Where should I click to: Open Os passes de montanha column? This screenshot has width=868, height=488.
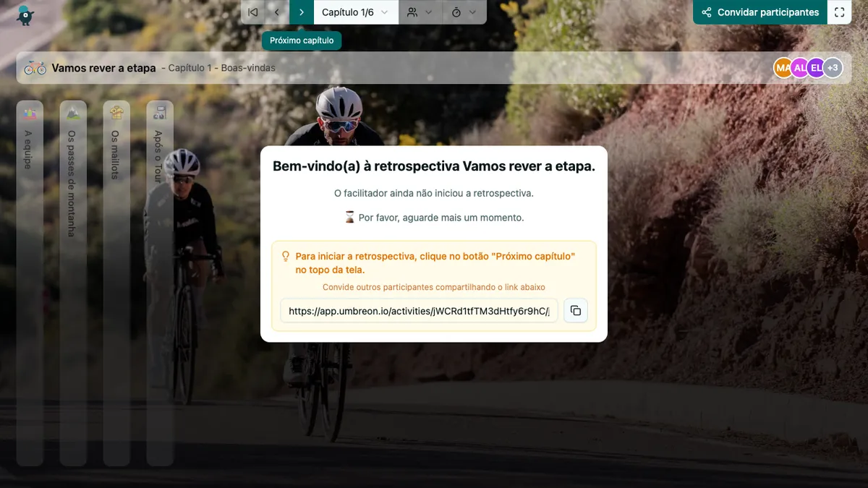point(73,283)
